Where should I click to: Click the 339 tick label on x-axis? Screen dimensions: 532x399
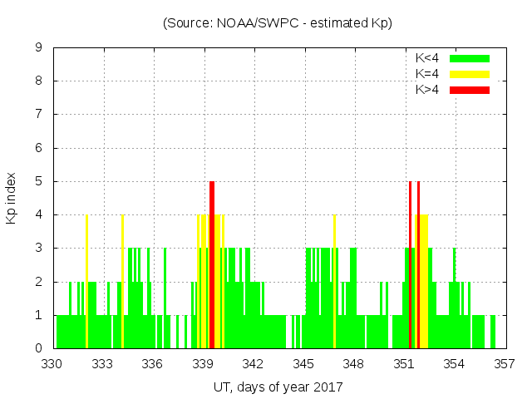click(204, 364)
